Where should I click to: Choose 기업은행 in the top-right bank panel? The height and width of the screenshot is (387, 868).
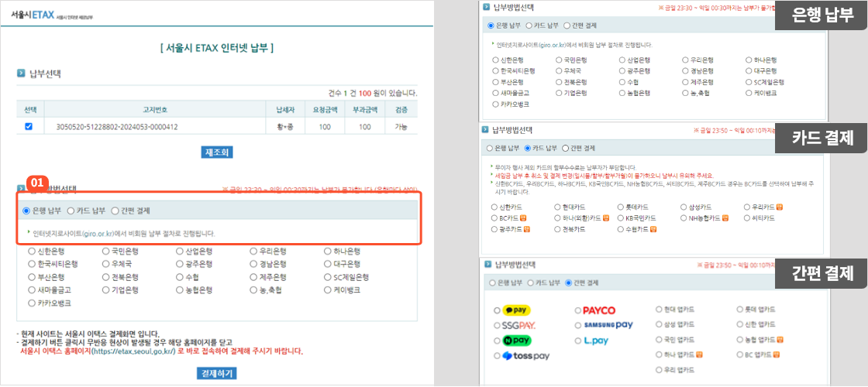tap(559, 93)
